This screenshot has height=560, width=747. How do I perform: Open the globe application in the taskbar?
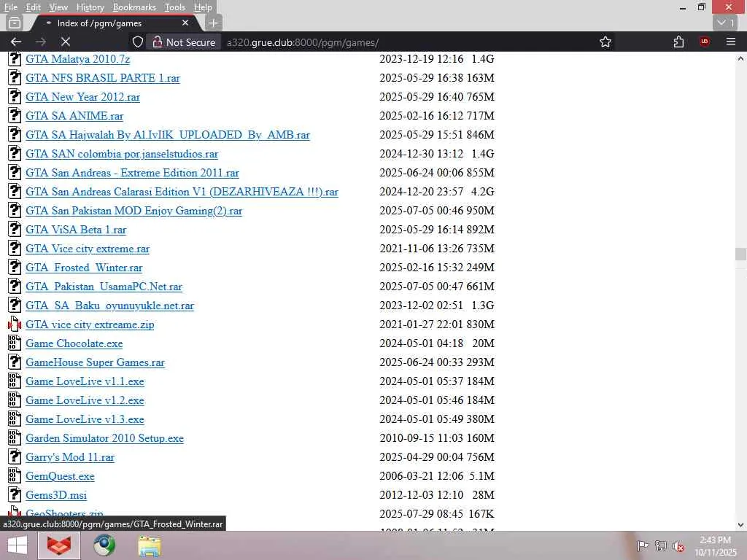(104, 545)
